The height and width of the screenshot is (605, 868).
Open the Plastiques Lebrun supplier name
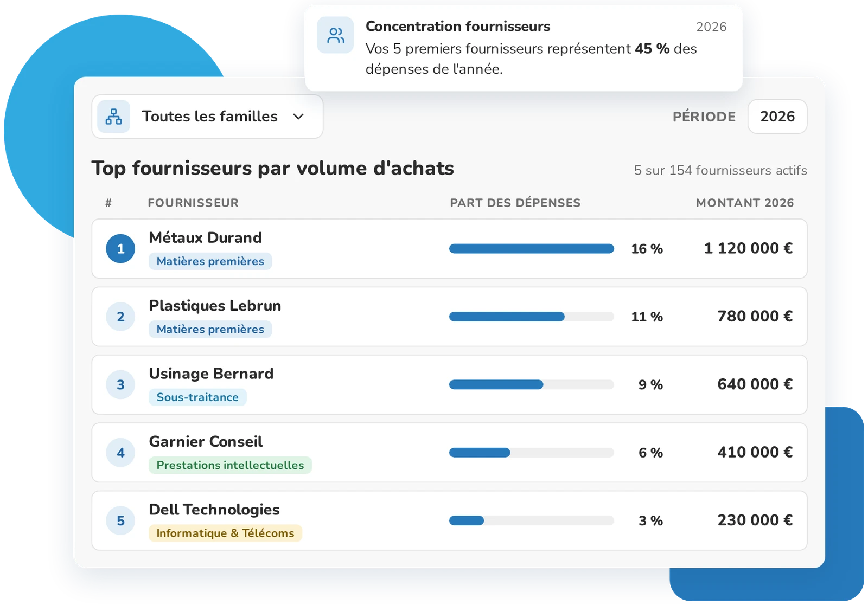point(215,306)
